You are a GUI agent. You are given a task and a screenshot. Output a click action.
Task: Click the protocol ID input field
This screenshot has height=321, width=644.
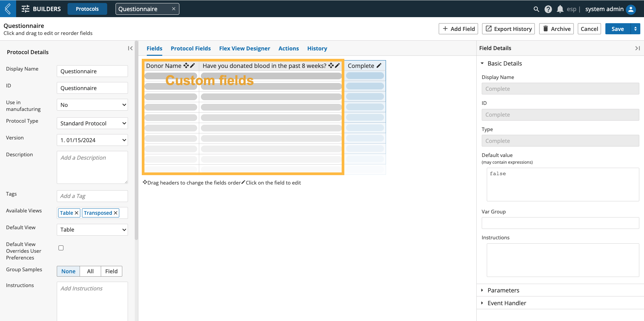[x=92, y=88]
